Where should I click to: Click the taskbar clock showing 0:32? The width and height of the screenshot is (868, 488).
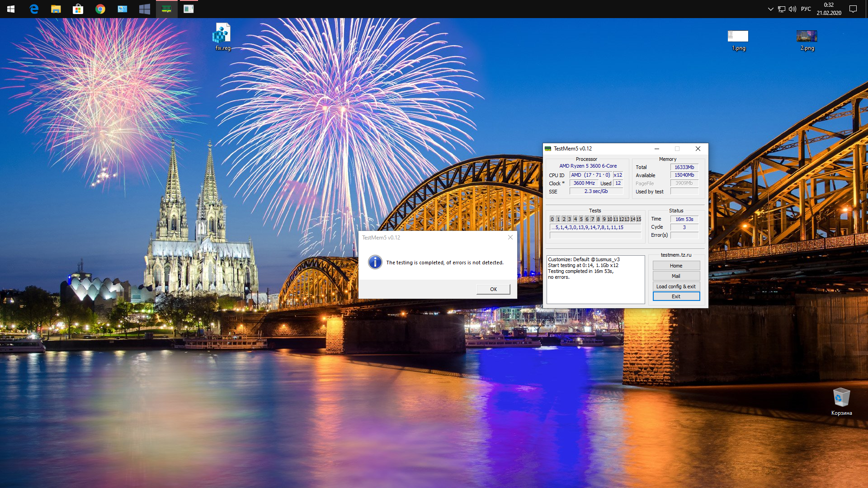(x=829, y=9)
